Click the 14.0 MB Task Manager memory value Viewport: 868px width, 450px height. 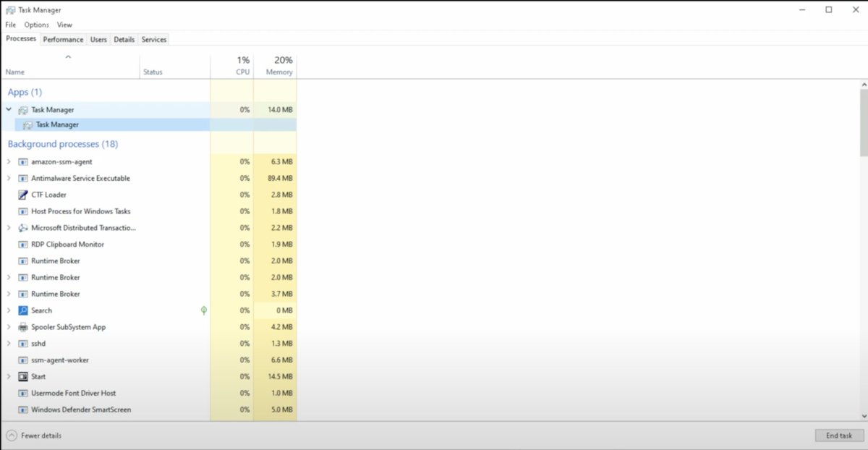(x=279, y=110)
